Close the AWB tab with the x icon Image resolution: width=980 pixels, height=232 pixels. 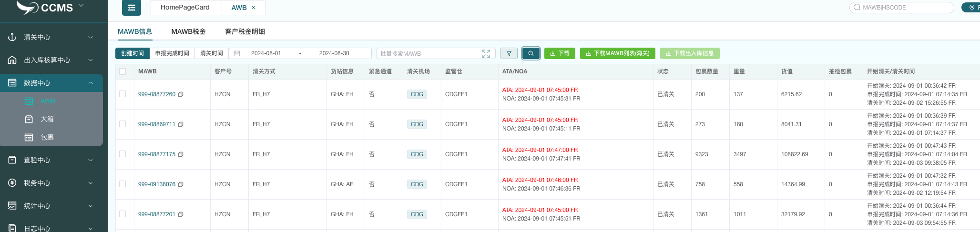click(x=254, y=8)
